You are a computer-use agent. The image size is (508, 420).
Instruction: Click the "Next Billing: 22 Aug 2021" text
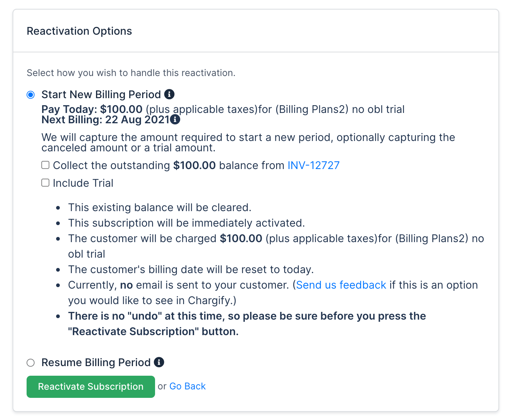[x=105, y=120]
